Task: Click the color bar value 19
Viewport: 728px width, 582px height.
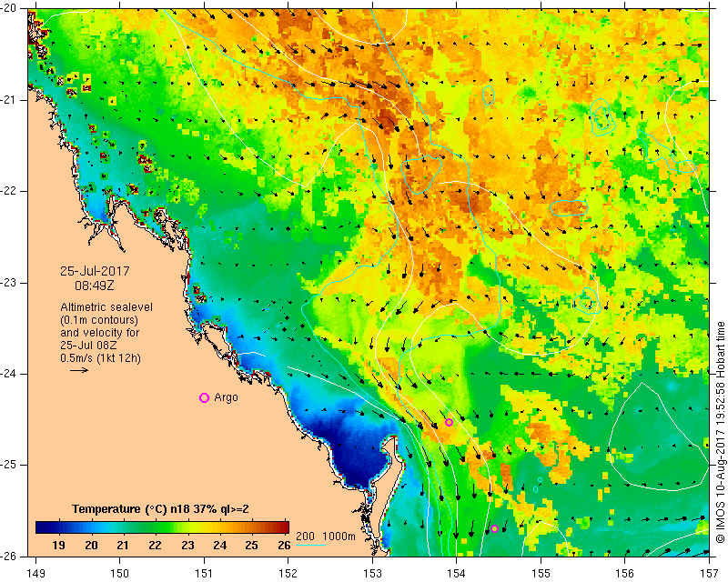Action: tap(58, 545)
